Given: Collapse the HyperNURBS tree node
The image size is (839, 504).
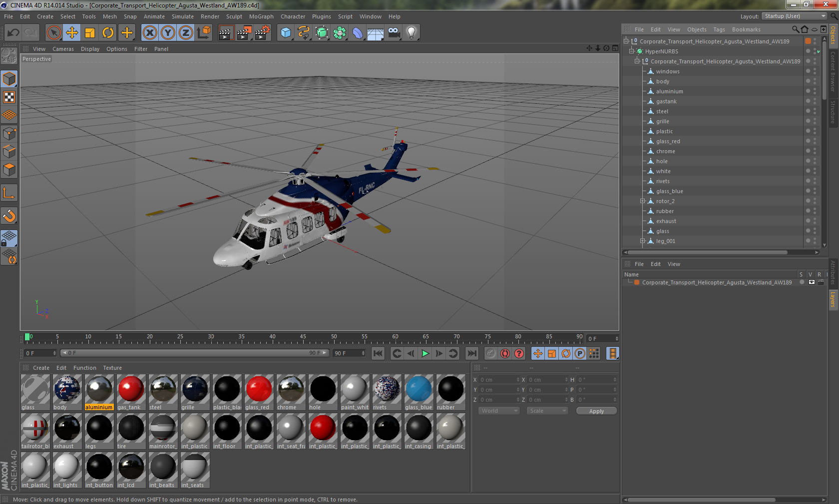Looking at the screenshot, I should pyautogui.click(x=631, y=51).
